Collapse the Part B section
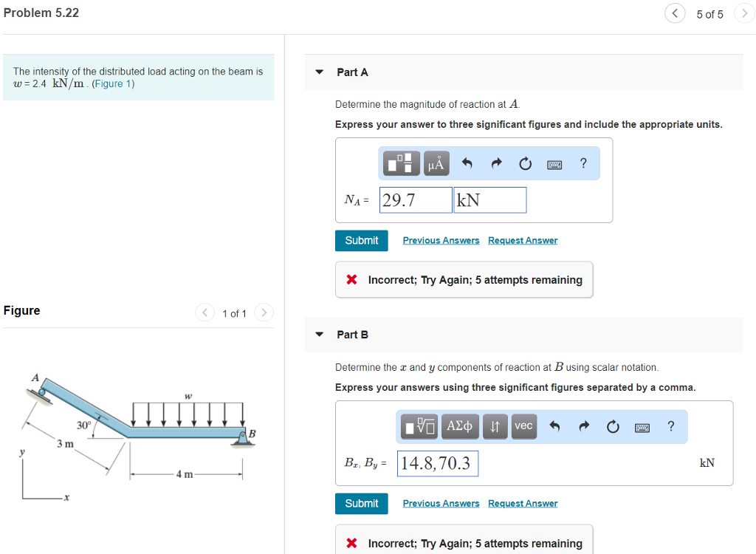This screenshot has height=554, width=756. [318, 335]
